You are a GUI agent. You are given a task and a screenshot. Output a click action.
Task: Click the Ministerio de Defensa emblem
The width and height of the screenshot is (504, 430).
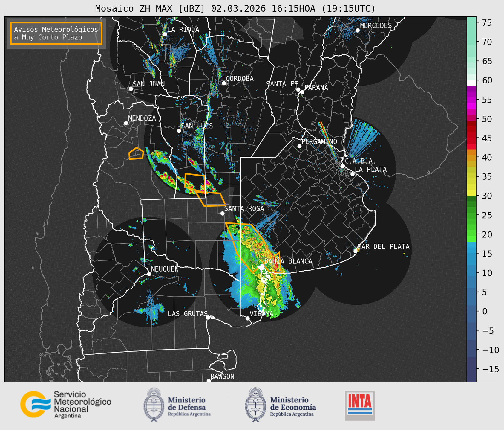pyautogui.click(x=154, y=405)
